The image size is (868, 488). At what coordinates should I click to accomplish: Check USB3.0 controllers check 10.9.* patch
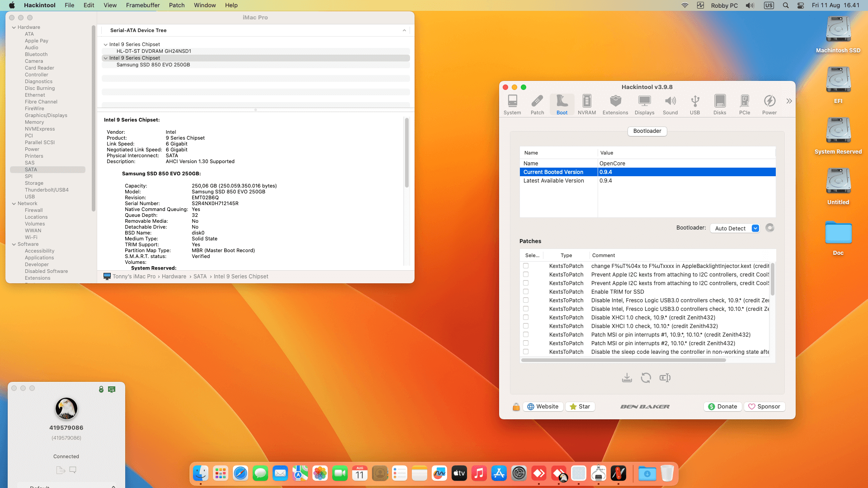tap(526, 300)
